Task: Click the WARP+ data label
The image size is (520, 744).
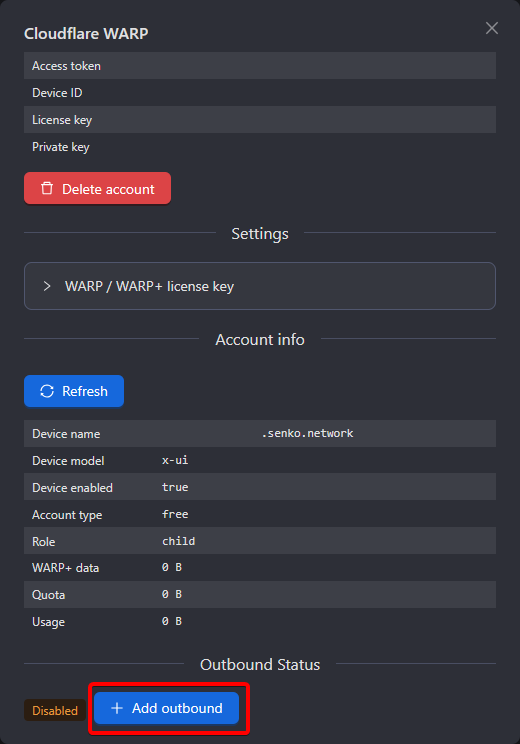Action: (65, 568)
